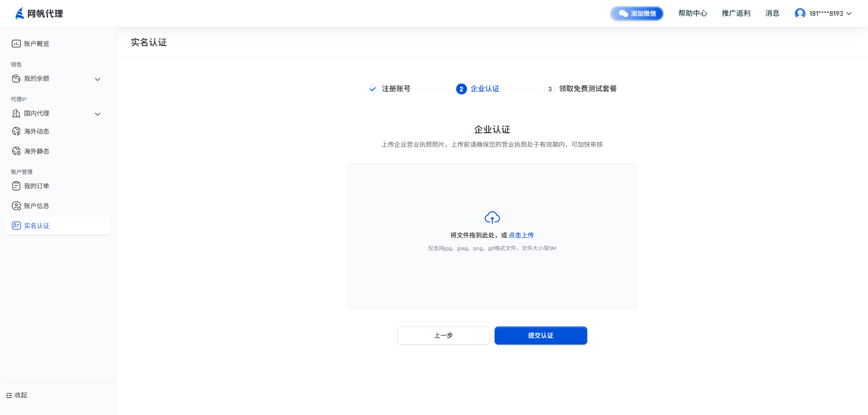
Task: Click the 国内代理 building icon
Action: (x=16, y=113)
